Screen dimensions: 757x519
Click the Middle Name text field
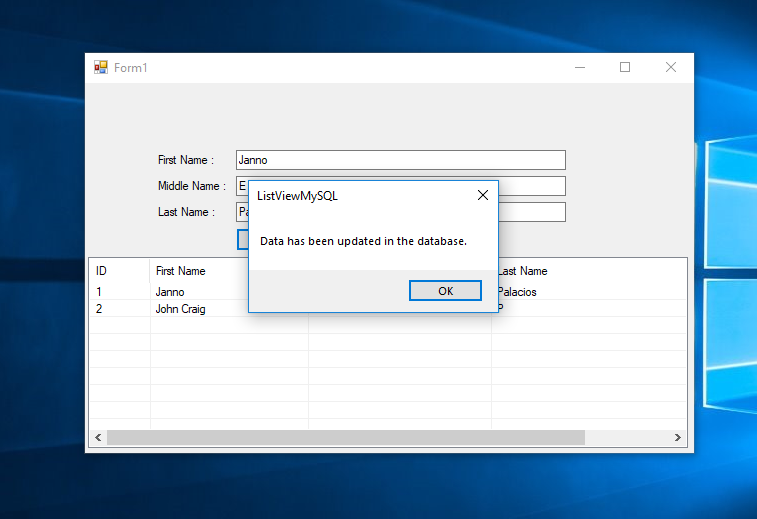tap(530, 186)
